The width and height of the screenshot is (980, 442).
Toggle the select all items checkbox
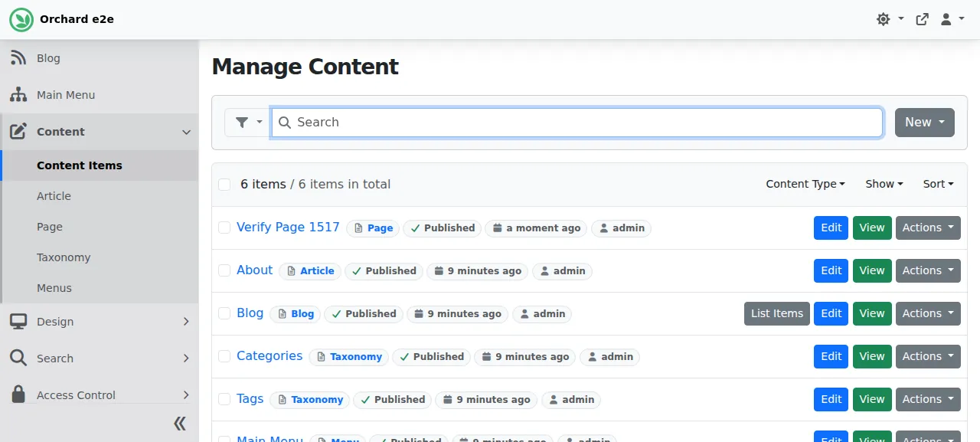pyautogui.click(x=224, y=185)
